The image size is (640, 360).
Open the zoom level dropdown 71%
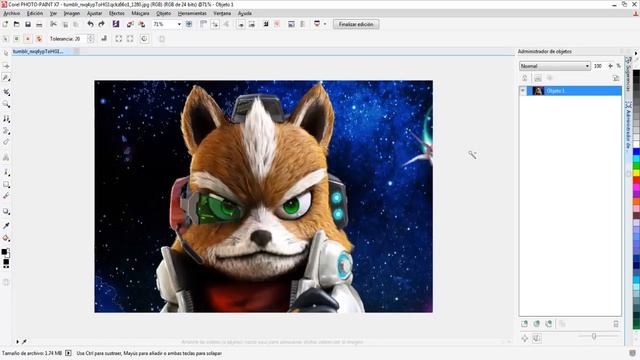[x=179, y=24]
